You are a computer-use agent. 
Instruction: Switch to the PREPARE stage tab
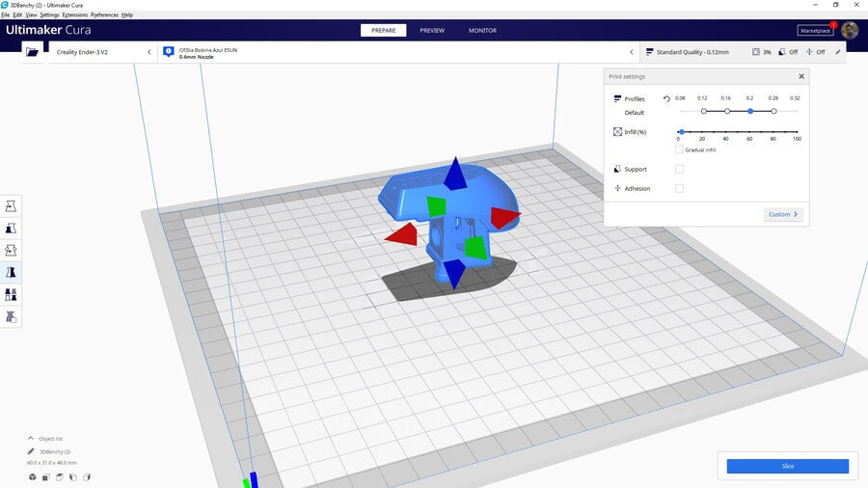pos(384,31)
